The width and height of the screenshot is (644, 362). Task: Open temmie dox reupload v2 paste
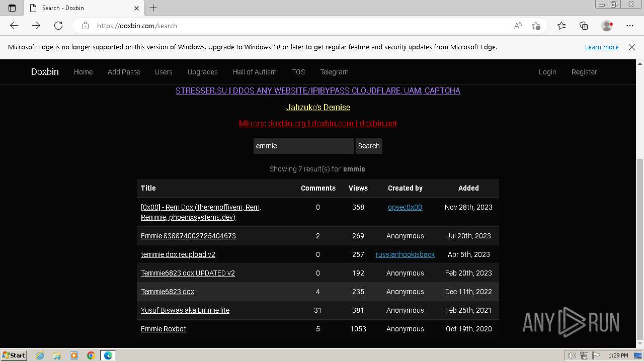(x=178, y=254)
